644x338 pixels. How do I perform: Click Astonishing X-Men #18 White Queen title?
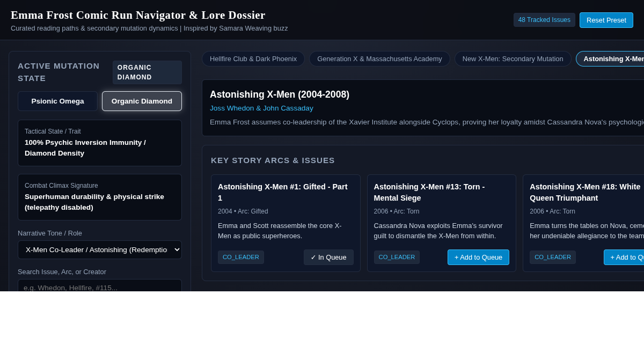coord(586,192)
